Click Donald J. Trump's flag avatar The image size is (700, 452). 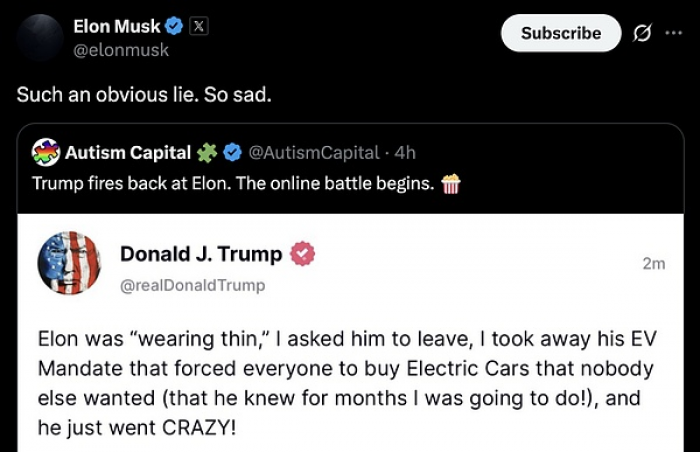tap(69, 262)
